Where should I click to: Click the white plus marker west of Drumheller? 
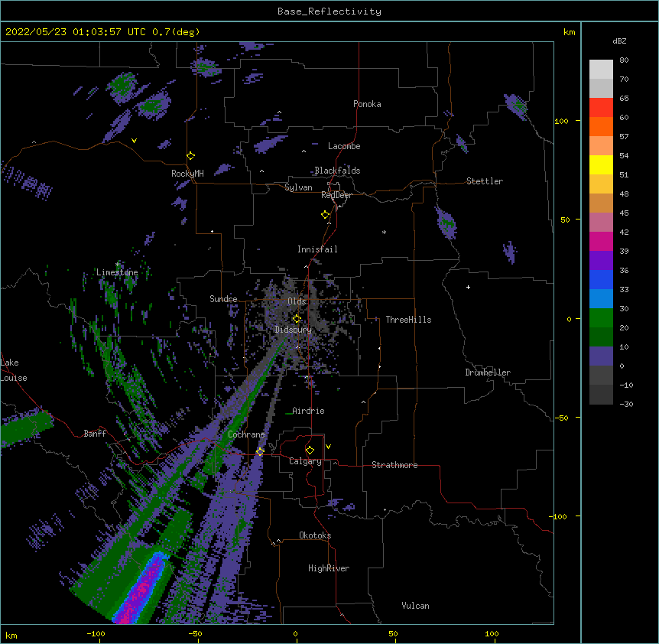pyautogui.click(x=468, y=287)
